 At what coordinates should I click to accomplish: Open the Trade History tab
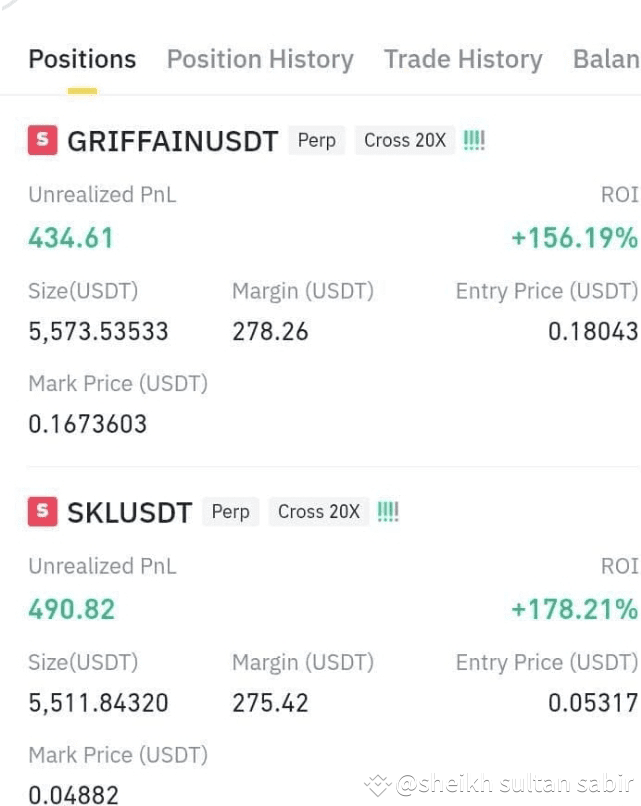462,59
